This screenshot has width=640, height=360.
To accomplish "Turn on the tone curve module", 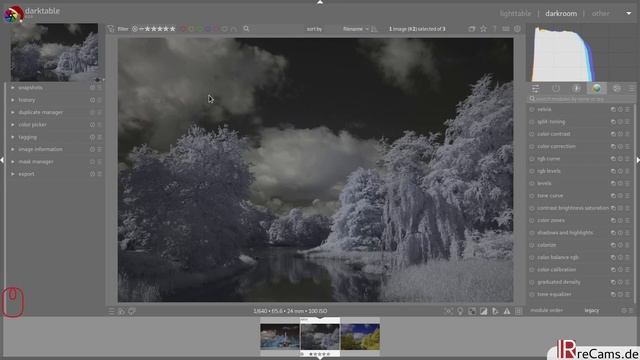I will pos(532,196).
